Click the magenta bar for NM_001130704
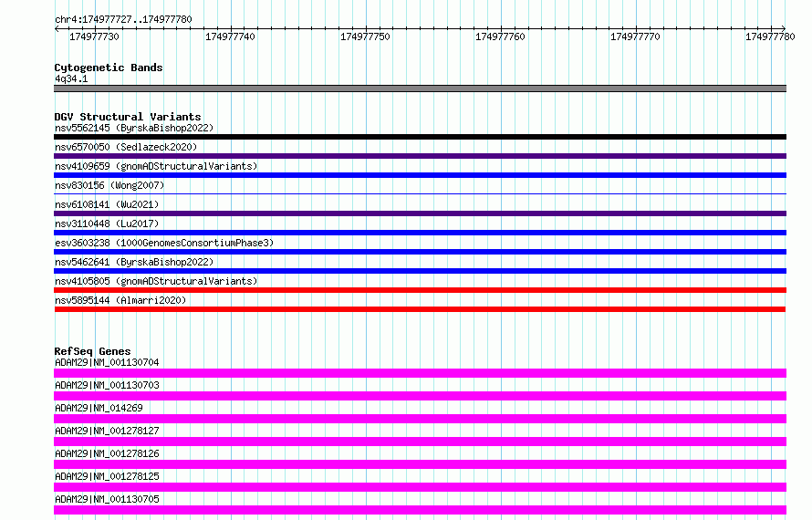The image size is (812, 520). tap(420, 373)
